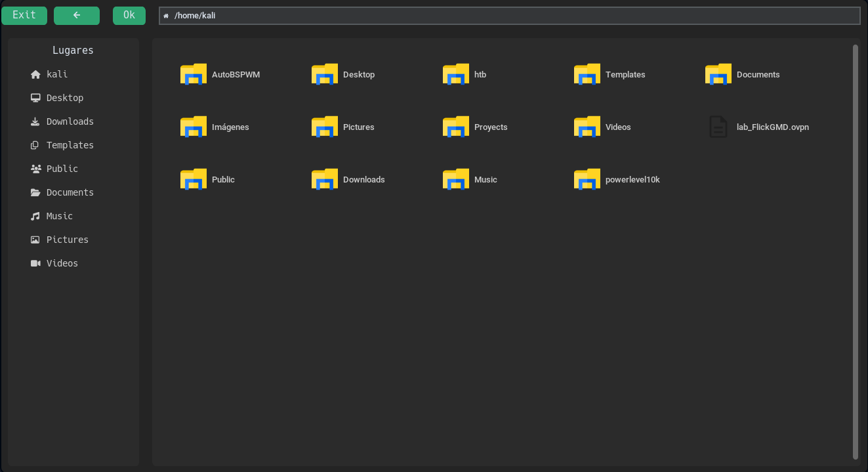Open the AutoBSPWM folder icon

click(193, 74)
